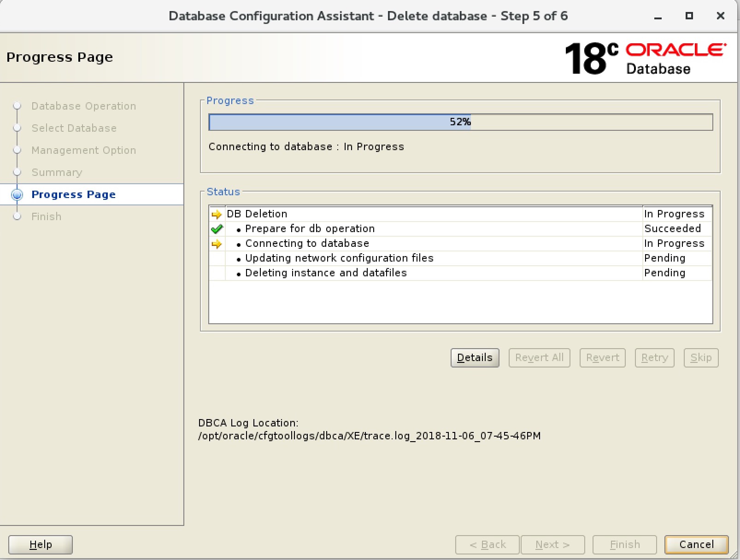740x560 pixels.
Task: Click the yellow arrow beside Connecting to database
Action: [x=217, y=244]
